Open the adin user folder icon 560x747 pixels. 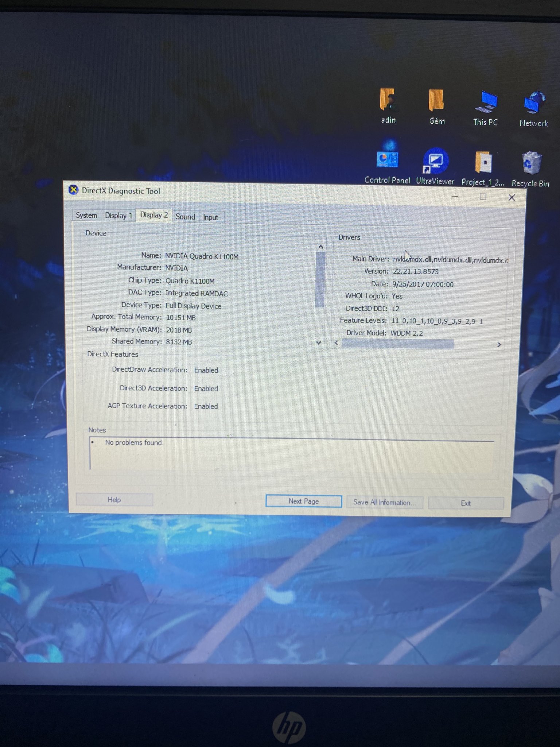point(388,100)
